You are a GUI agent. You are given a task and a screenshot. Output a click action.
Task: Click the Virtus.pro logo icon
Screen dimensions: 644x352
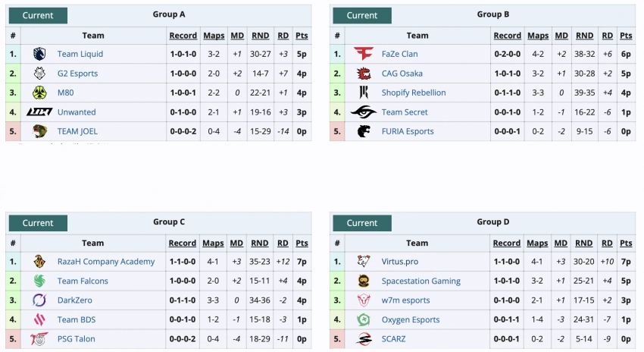[x=364, y=262]
